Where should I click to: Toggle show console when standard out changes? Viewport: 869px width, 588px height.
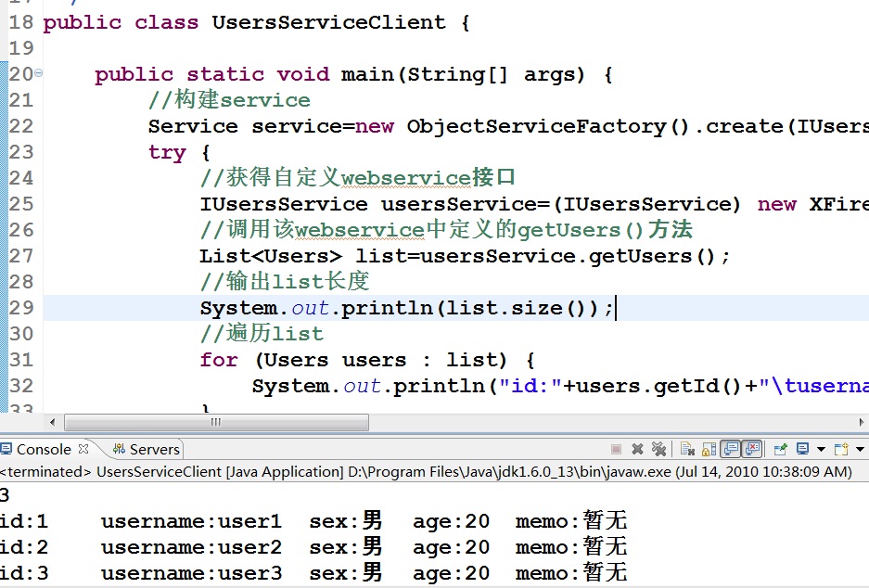pos(731,449)
